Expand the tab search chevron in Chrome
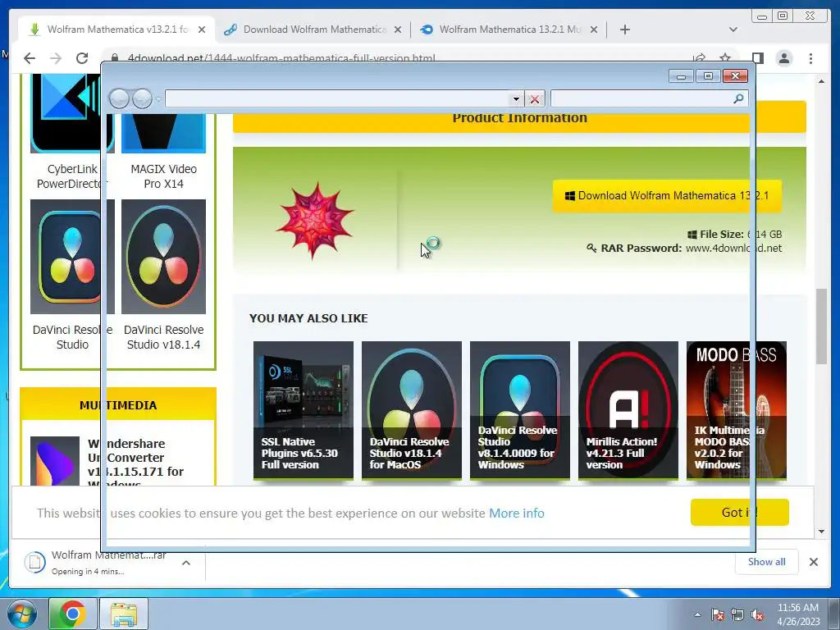This screenshot has width=840, height=630. click(733, 30)
